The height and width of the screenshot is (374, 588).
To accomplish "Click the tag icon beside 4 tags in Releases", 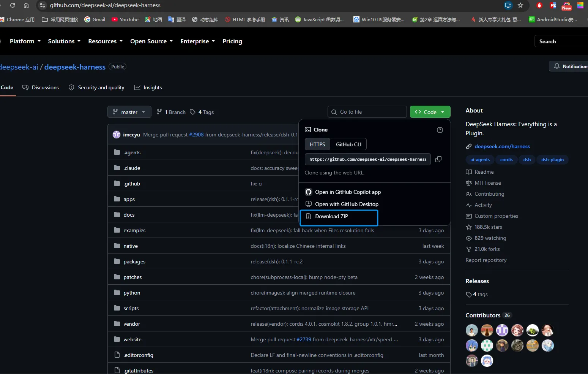I will pyautogui.click(x=469, y=295).
